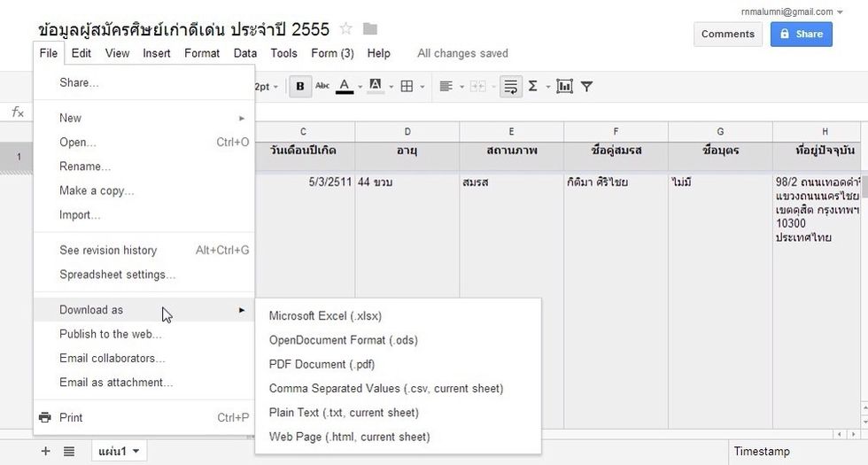Viewport: 868px width, 465px height.
Task: Expand the Download as submenu
Action: pyautogui.click(x=143, y=310)
